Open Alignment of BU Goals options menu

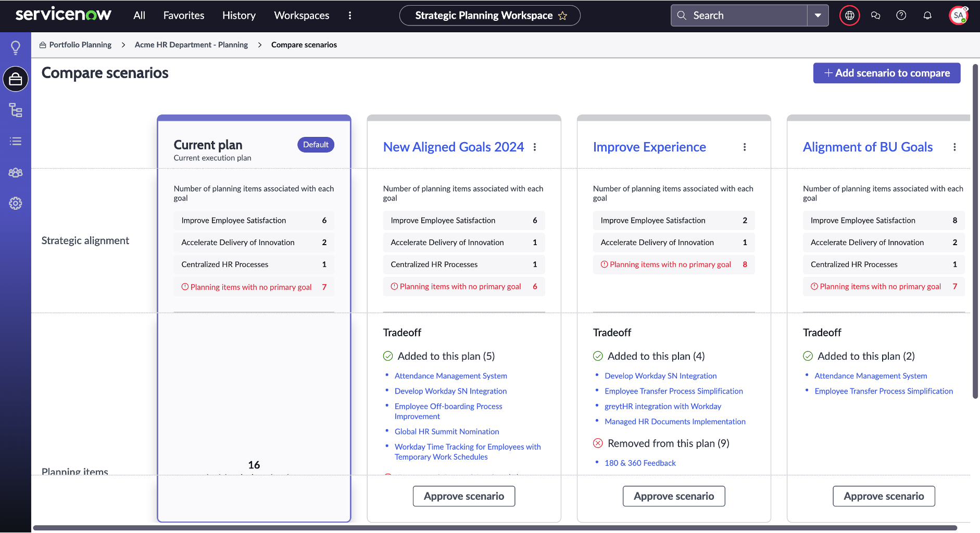(x=954, y=147)
